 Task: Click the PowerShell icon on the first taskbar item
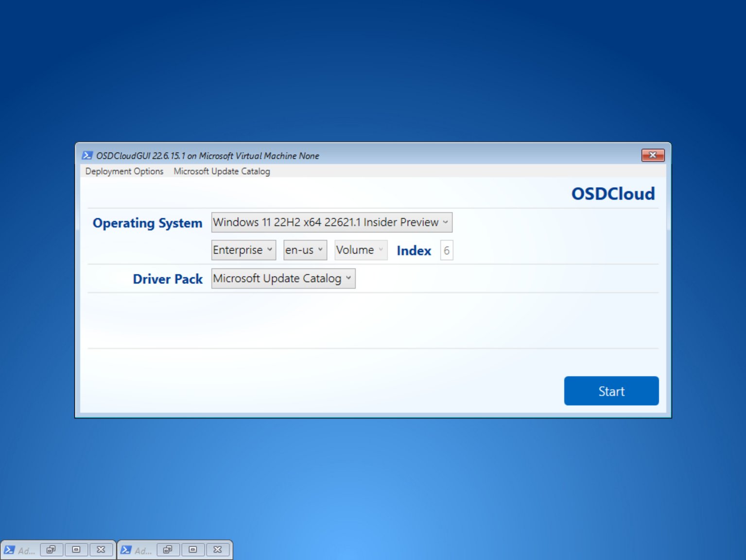click(x=10, y=550)
